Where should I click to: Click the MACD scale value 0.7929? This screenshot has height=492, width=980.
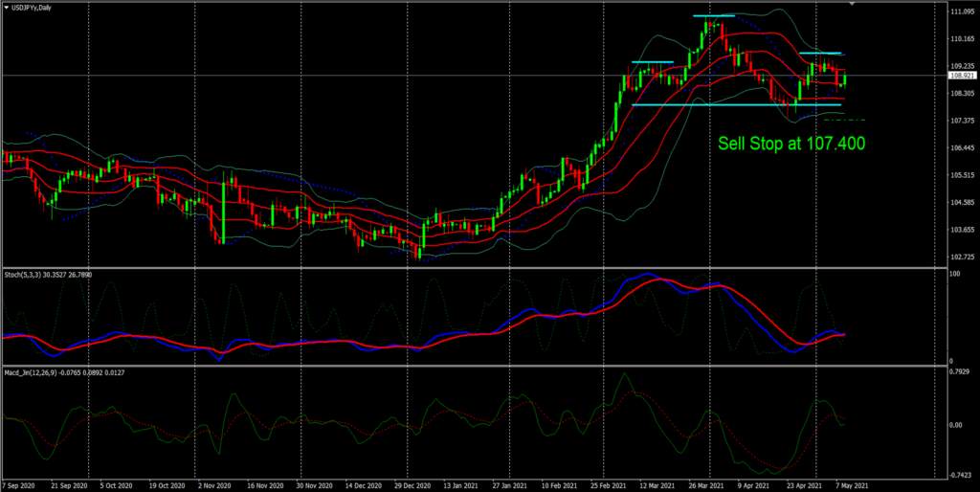pos(958,372)
